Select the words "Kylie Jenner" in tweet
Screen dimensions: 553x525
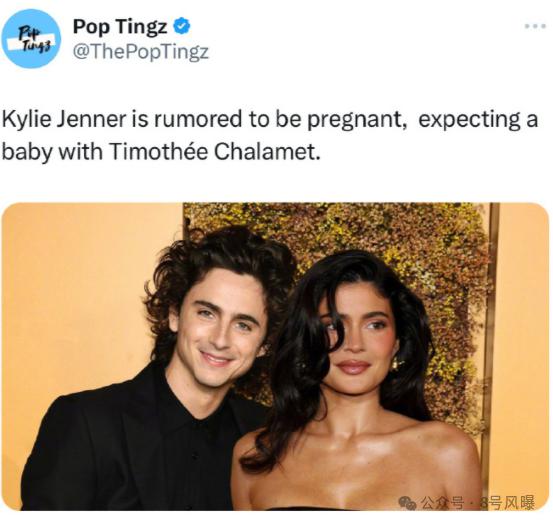pos(63,119)
